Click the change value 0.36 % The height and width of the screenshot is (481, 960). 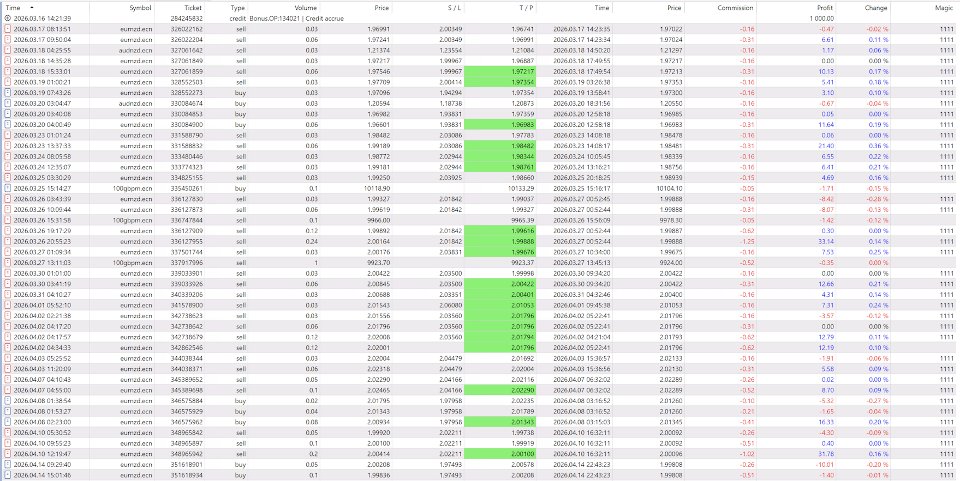(879, 145)
